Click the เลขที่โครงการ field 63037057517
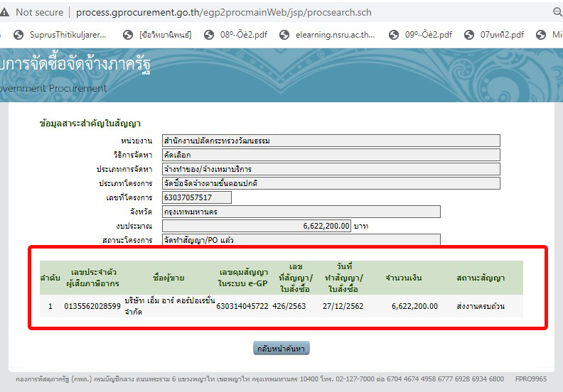Image resolution: width=563 pixels, height=392 pixels. 197,197
